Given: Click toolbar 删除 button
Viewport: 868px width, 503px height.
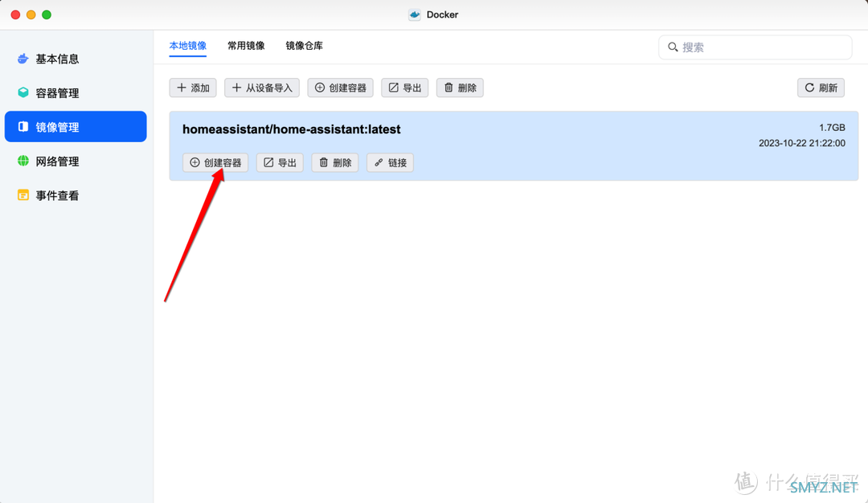Looking at the screenshot, I should tap(460, 88).
